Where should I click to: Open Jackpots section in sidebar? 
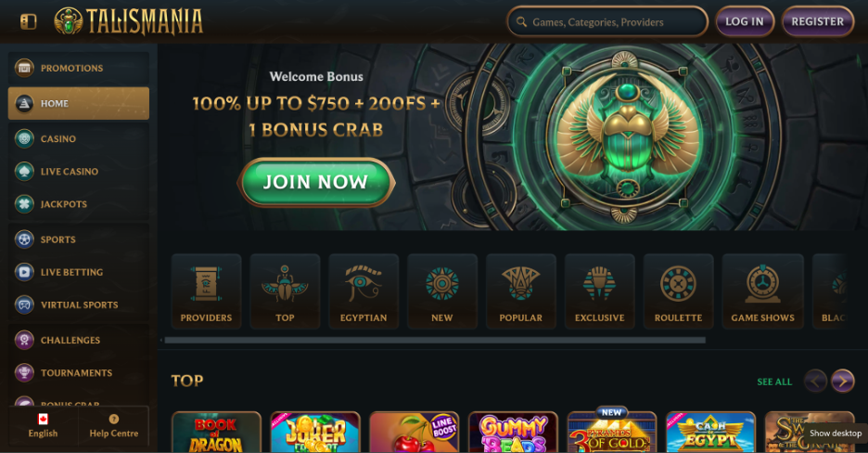click(x=79, y=204)
